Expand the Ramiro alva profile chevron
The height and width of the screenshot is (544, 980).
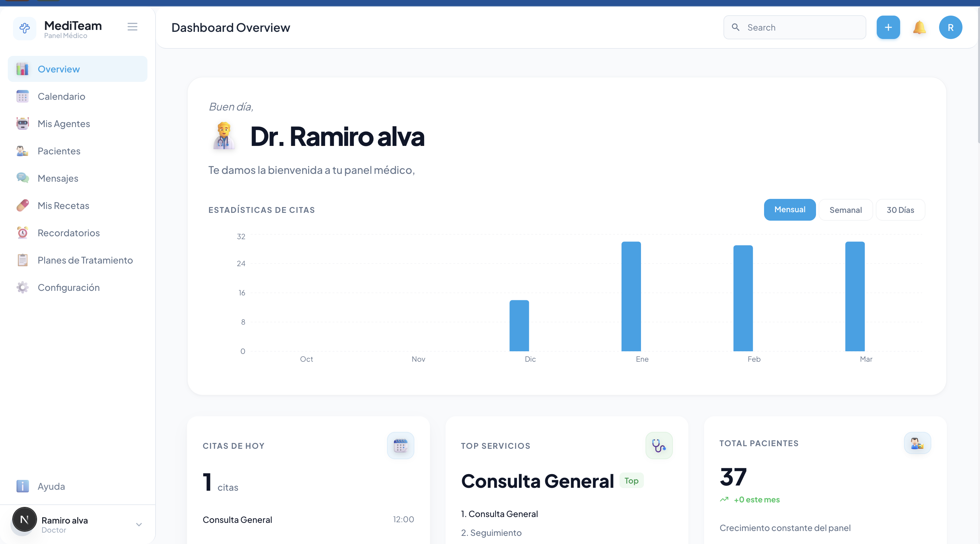139,525
